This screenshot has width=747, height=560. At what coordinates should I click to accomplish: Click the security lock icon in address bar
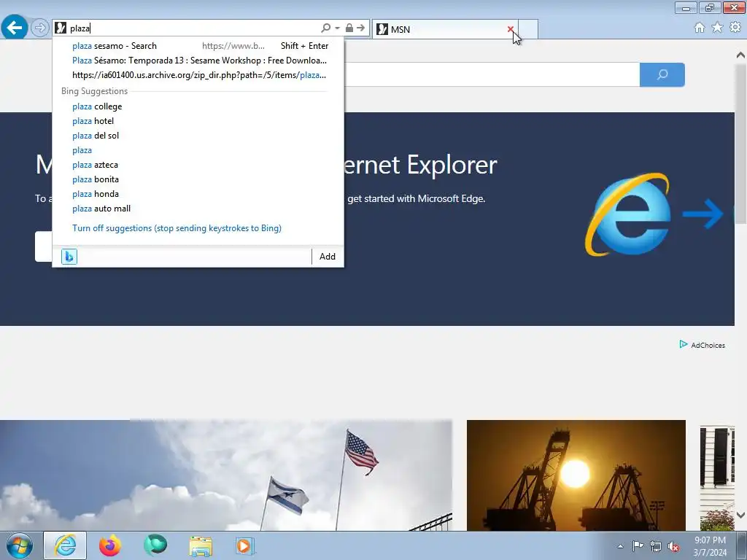(x=349, y=28)
